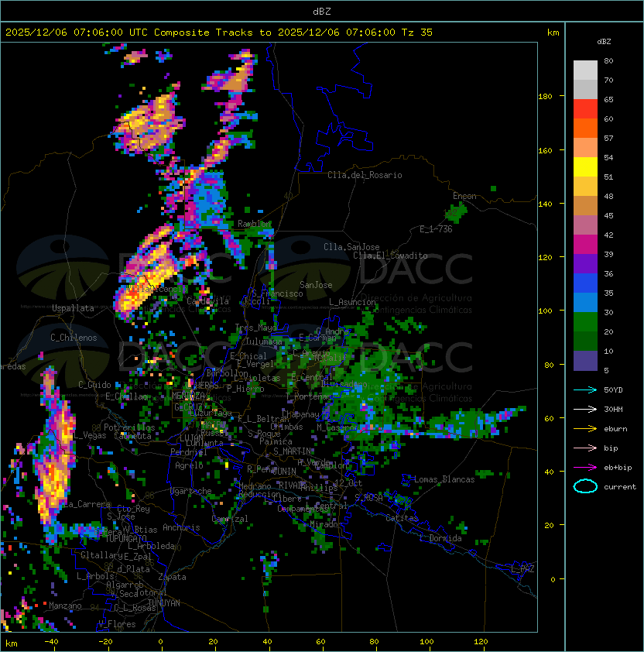Choose the green swatch between 30 and 20

tap(585, 322)
